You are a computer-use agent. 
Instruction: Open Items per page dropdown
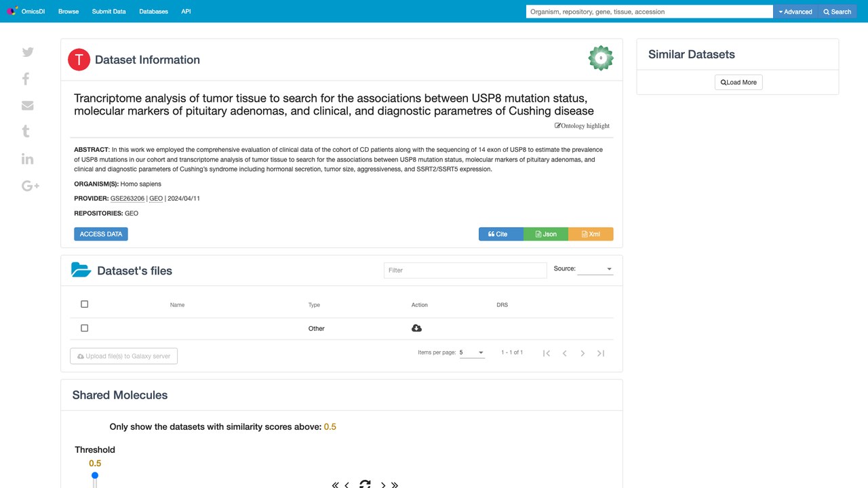coord(472,352)
